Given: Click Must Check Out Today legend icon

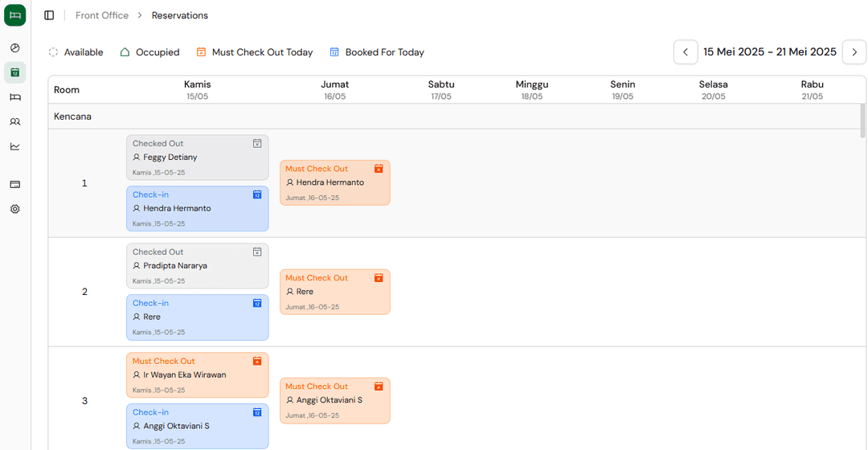Looking at the screenshot, I should pyautogui.click(x=201, y=52).
